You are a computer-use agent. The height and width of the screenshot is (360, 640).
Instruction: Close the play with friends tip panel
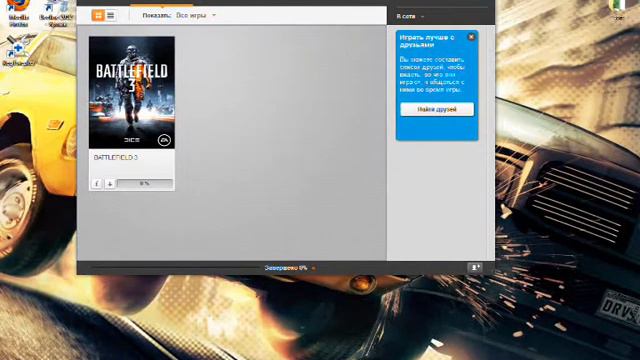[471, 37]
